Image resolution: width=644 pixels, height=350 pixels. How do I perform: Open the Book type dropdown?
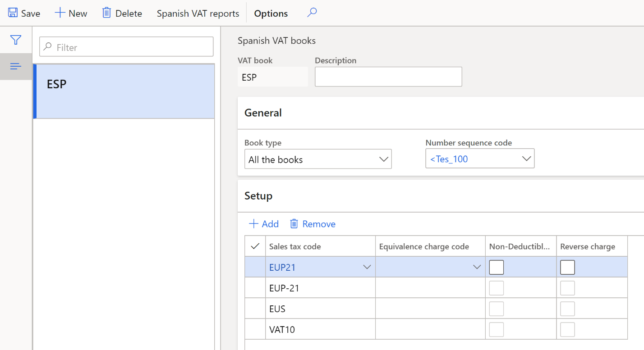point(384,159)
